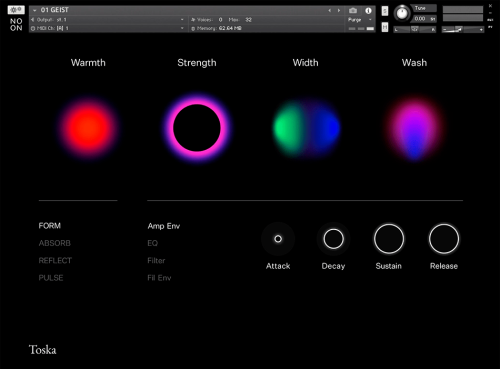Screen dimensions: 500x369
Task: Click the Release envelope circle control
Action: pos(444,239)
